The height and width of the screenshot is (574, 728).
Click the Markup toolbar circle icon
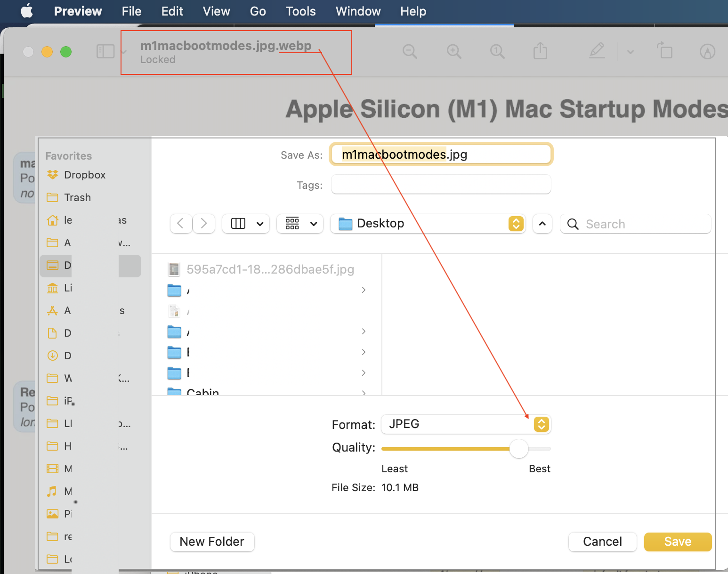coord(707,51)
